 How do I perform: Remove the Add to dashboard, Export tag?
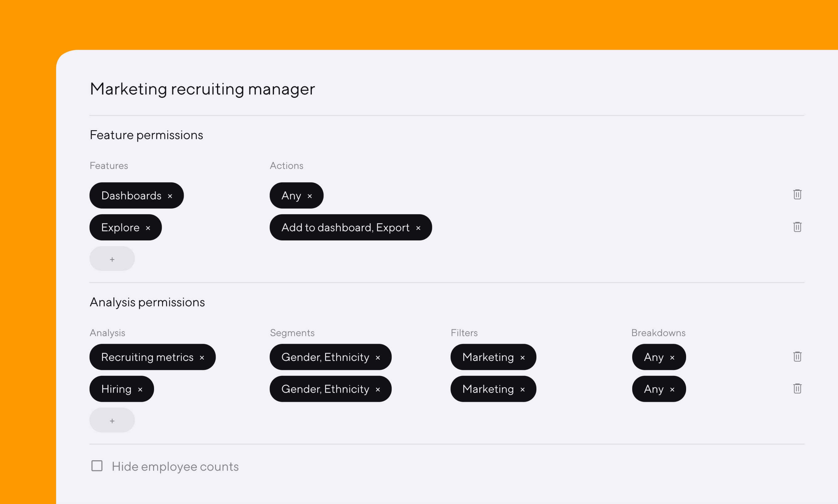click(418, 228)
